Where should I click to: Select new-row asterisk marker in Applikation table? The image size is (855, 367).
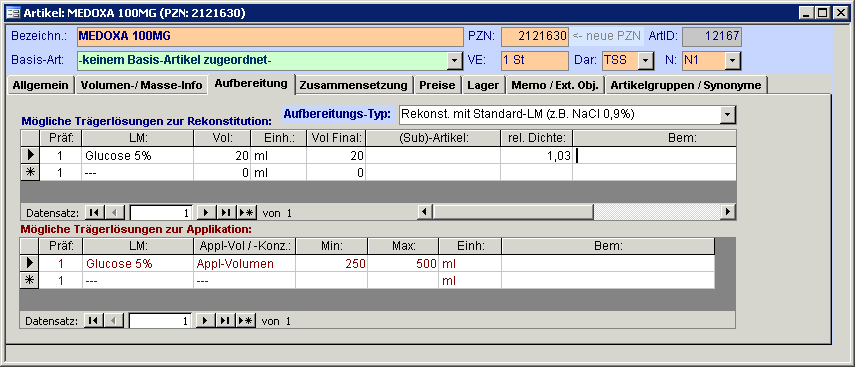29,280
